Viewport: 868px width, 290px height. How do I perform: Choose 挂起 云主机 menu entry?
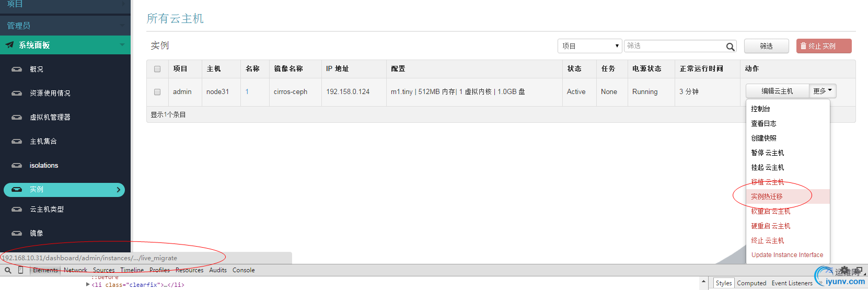[788, 167]
